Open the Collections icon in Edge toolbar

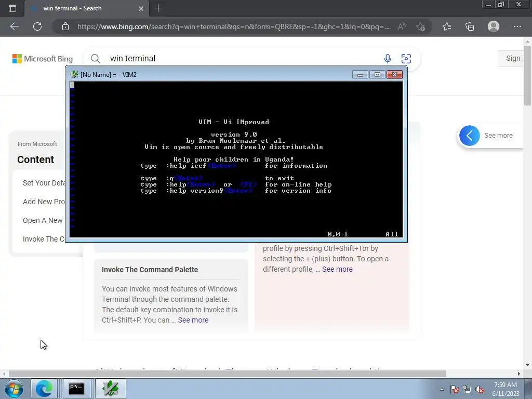click(x=470, y=26)
